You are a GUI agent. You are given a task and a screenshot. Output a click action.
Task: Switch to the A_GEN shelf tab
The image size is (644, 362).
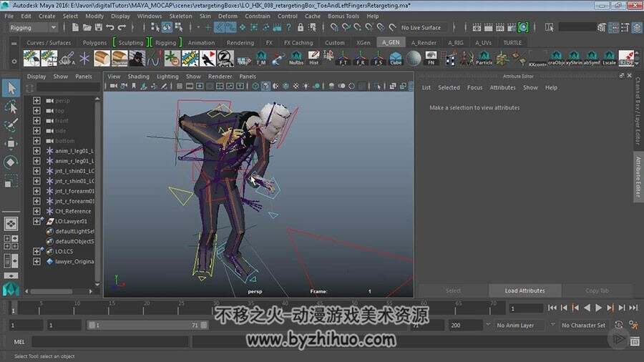coord(391,42)
